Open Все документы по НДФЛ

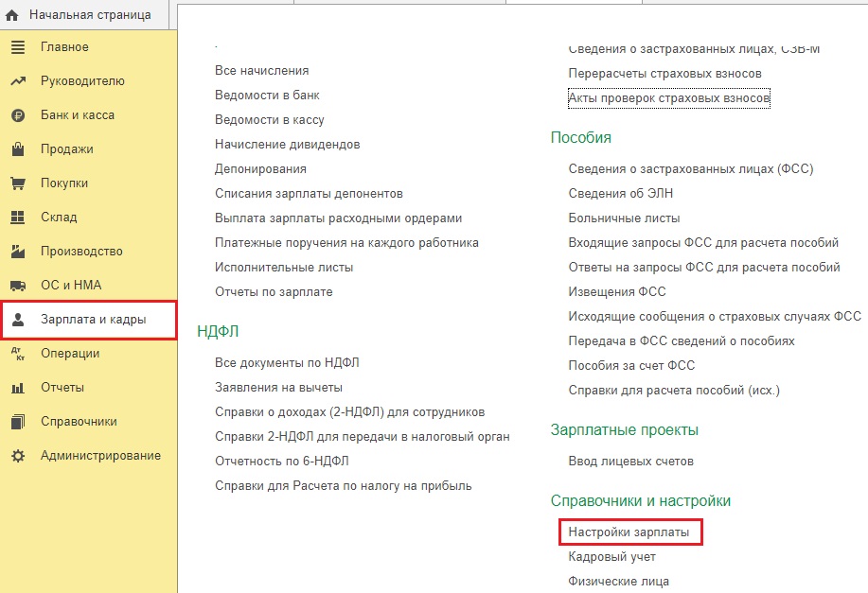pyautogui.click(x=288, y=363)
